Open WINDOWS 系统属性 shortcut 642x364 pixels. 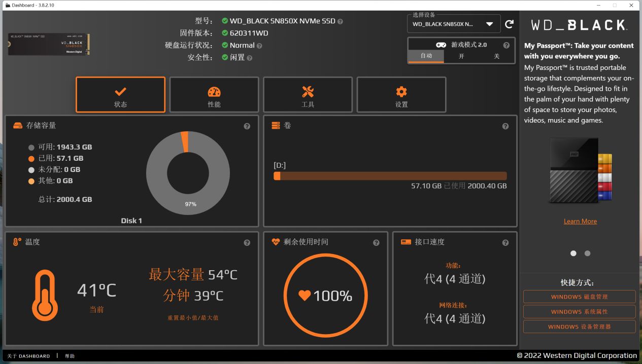coord(579,312)
